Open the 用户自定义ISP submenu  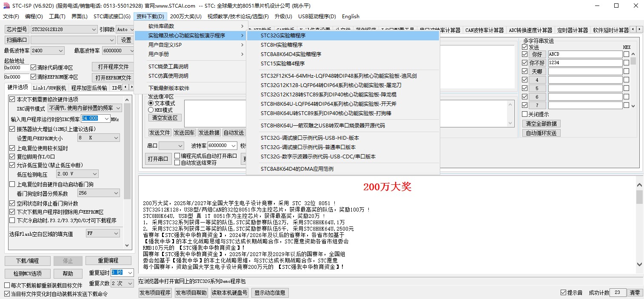(190, 45)
